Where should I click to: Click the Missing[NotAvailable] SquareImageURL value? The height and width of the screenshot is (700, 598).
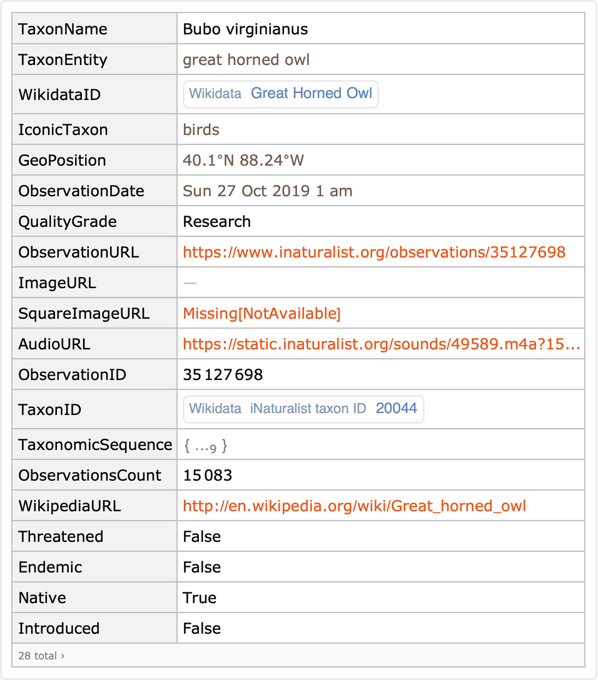click(261, 314)
